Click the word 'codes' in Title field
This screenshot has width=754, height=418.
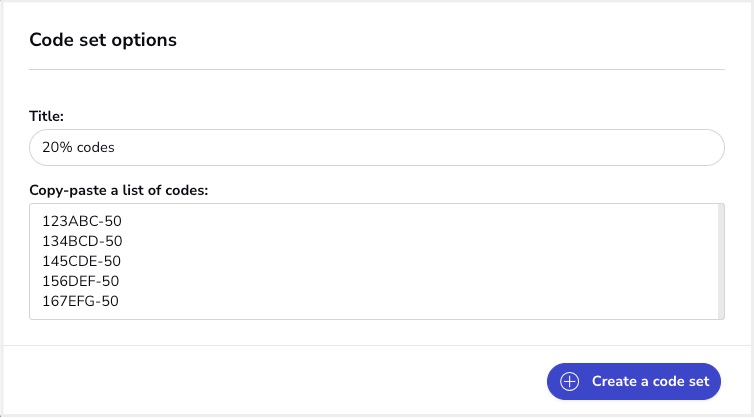click(x=96, y=147)
